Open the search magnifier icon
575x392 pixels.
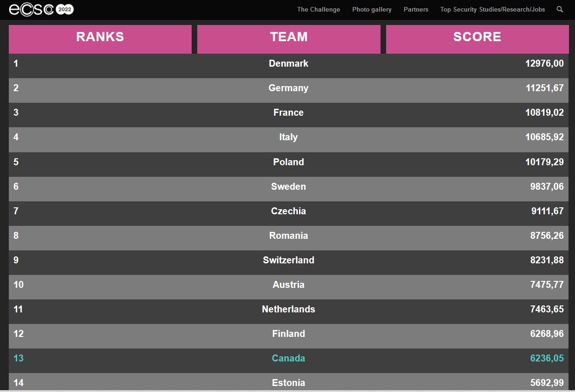click(560, 9)
